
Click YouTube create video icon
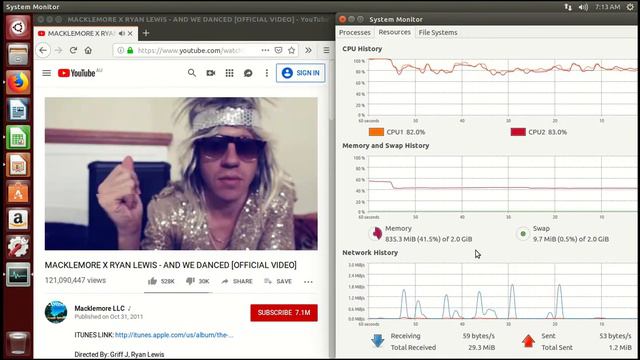[x=211, y=73]
